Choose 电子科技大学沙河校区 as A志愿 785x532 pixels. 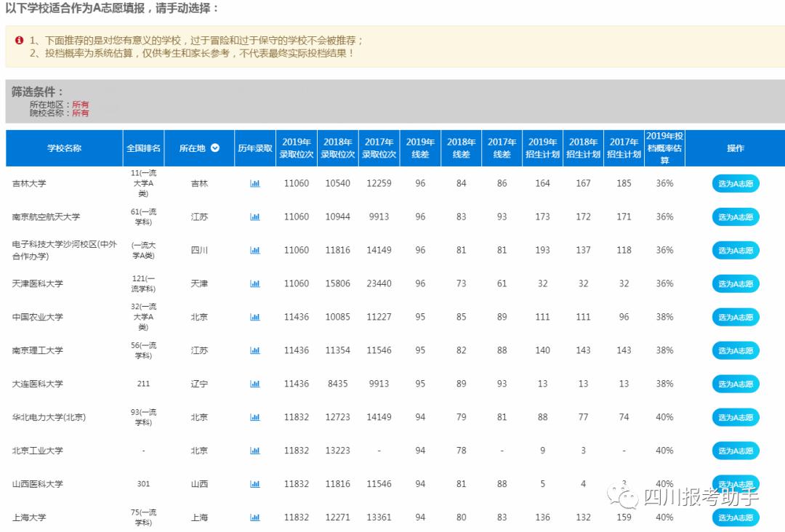(x=736, y=250)
